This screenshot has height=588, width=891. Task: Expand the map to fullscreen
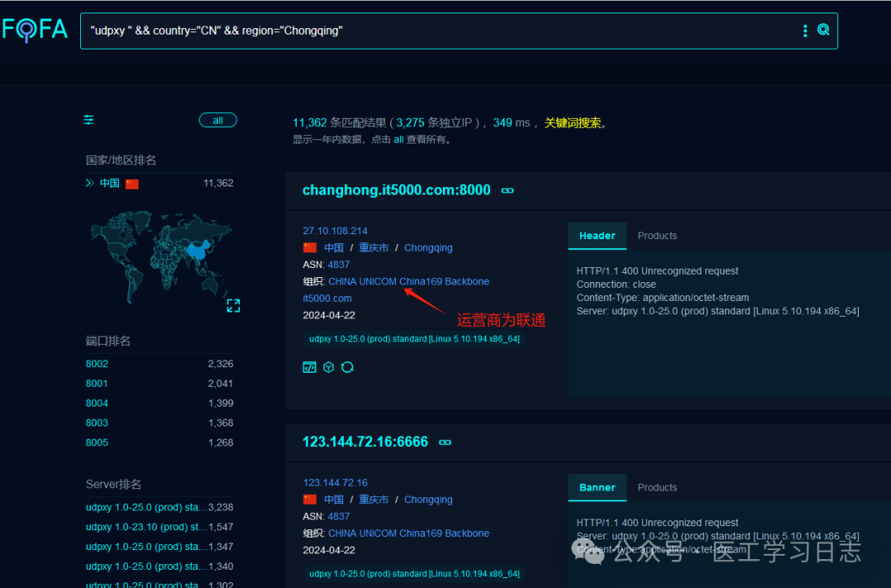(233, 306)
